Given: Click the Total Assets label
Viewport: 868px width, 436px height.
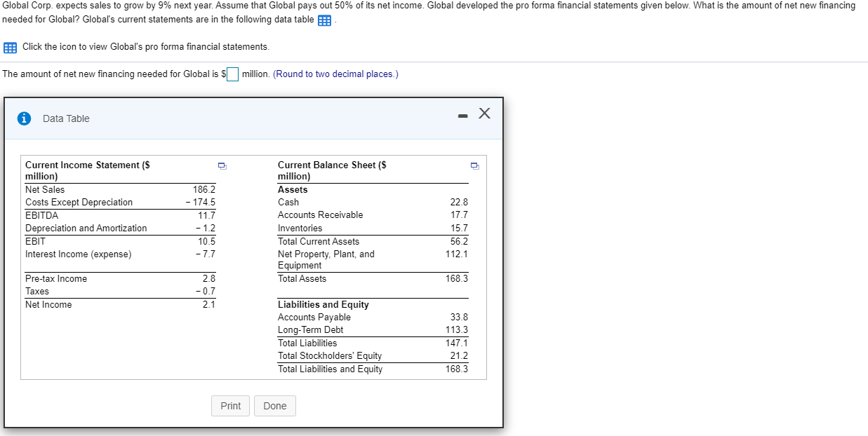Looking at the screenshot, I should point(302,279).
